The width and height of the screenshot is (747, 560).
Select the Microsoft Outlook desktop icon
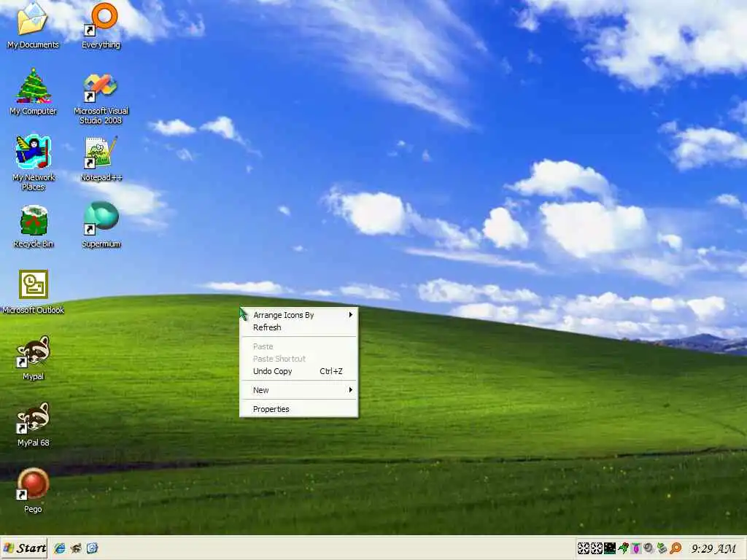[x=33, y=292]
